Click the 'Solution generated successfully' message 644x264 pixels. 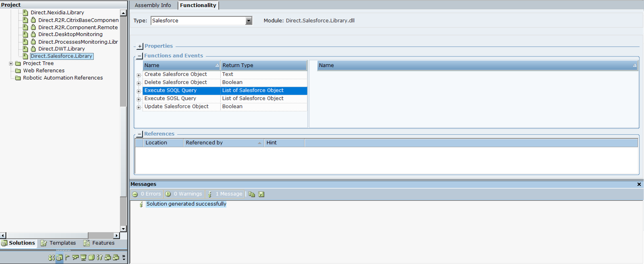click(186, 204)
